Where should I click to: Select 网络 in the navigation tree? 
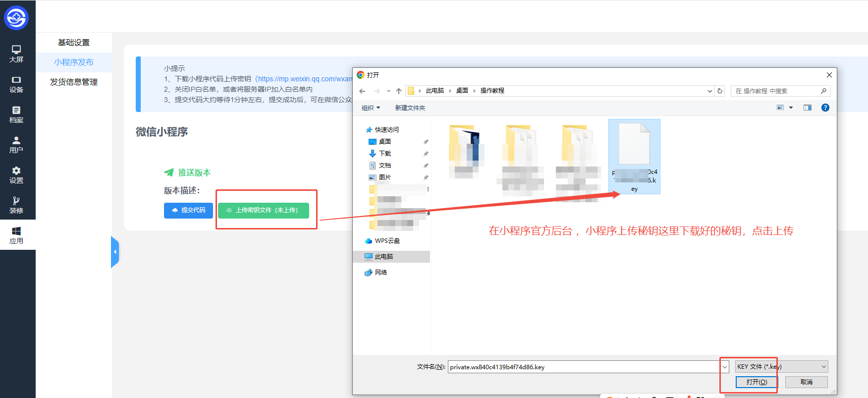pos(376,273)
